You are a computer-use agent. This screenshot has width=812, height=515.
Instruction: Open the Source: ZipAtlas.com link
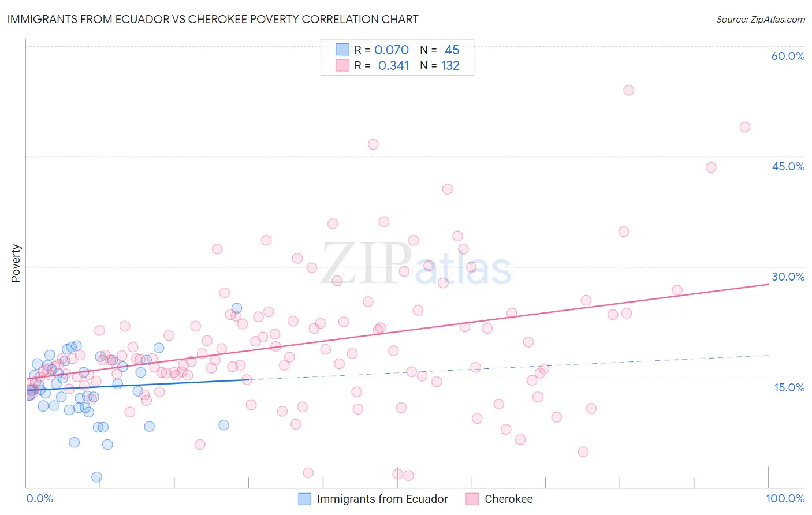[761, 19]
